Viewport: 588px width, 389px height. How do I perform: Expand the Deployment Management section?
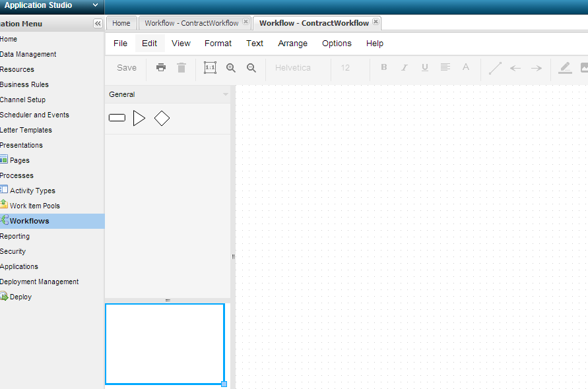click(40, 282)
